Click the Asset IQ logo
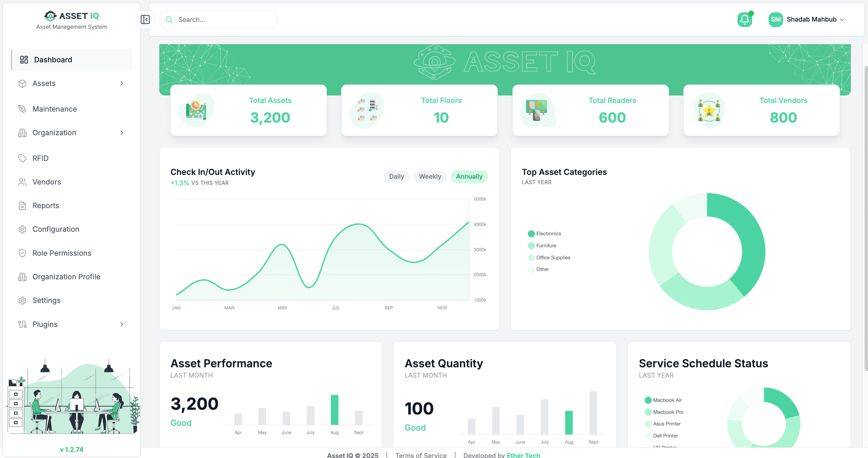This screenshot has width=868, height=458. (71, 16)
